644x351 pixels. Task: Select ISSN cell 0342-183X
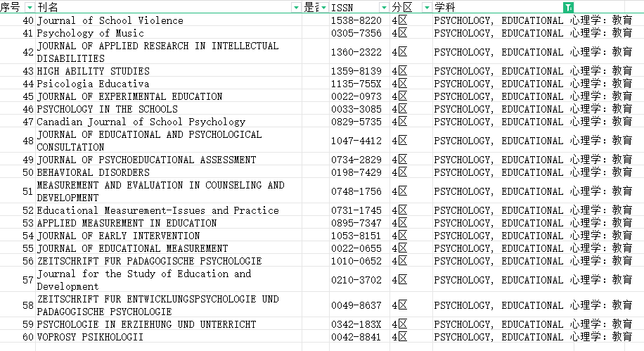359,324
